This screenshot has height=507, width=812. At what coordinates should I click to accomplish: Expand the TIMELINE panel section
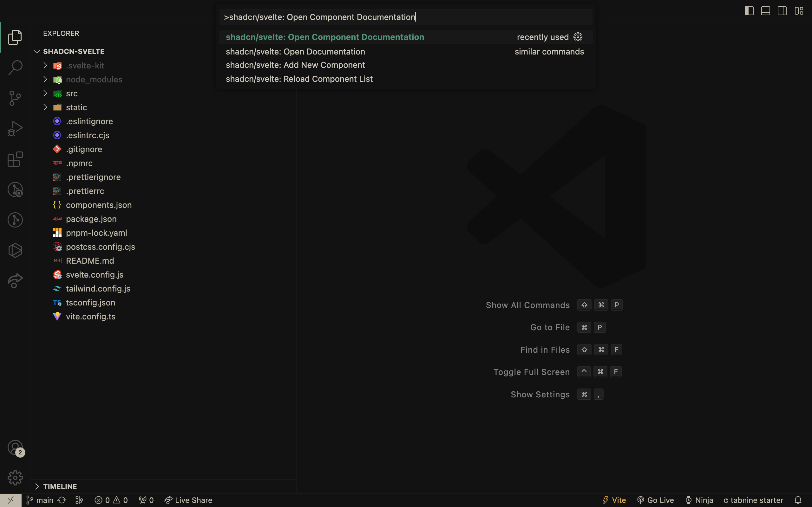[x=36, y=485]
